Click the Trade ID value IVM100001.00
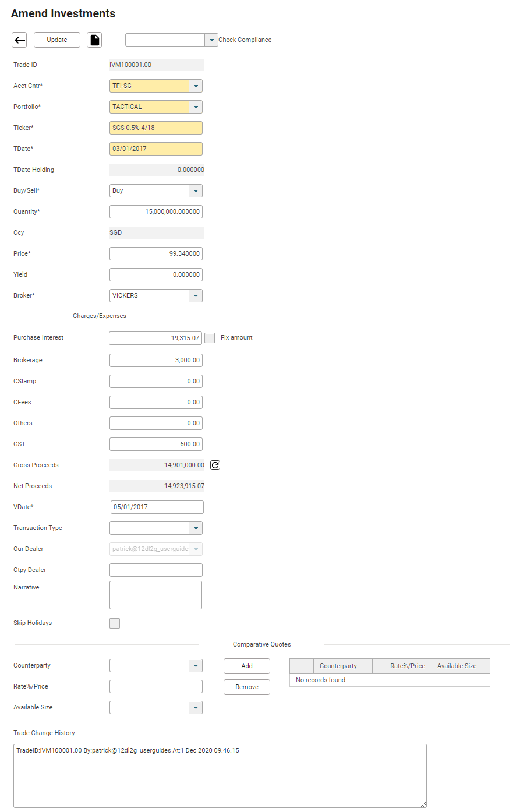The width and height of the screenshot is (520, 812). (x=130, y=65)
